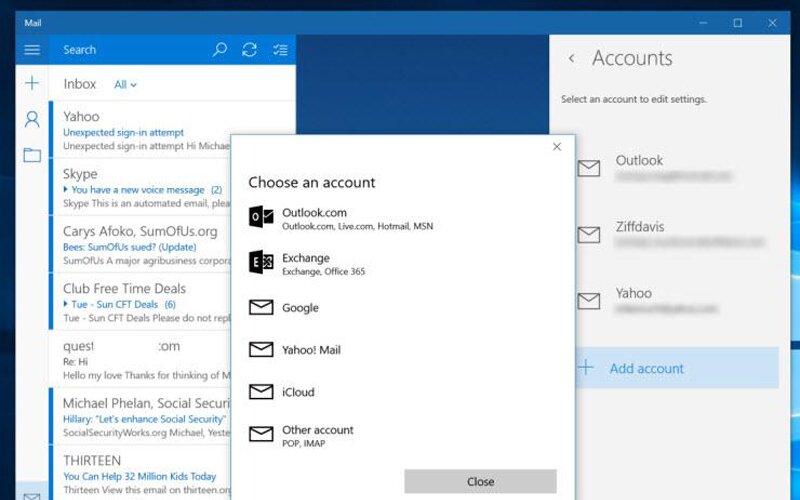Click the Outlook.com logo icon
The width and height of the screenshot is (800, 500).
point(261,217)
